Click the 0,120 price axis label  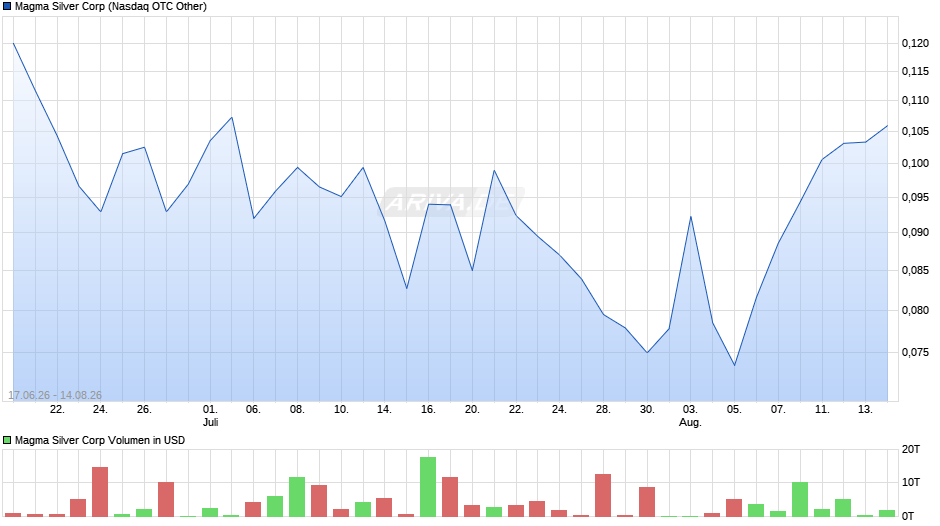pyautogui.click(x=915, y=43)
